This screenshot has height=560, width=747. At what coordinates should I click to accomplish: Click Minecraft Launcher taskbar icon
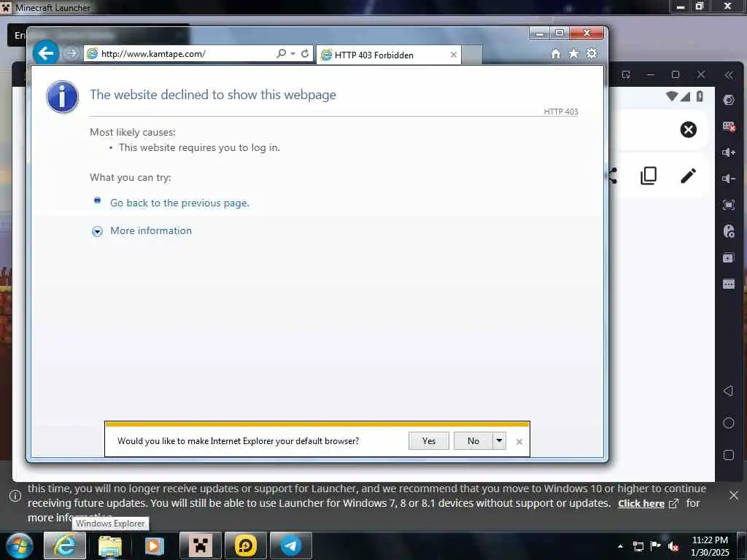(200, 545)
